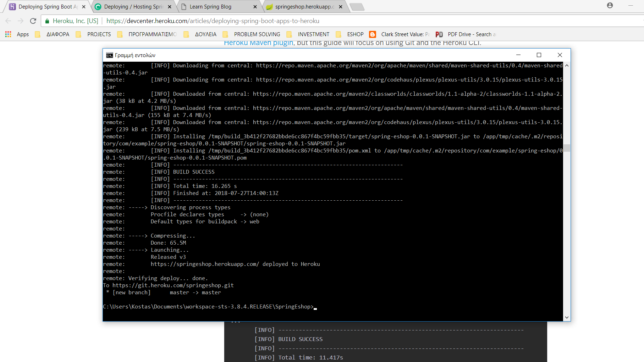644x362 pixels.
Task: Open the ΔΙΑΦΟΡΑ bookmark folder
Action: click(x=53, y=34)
